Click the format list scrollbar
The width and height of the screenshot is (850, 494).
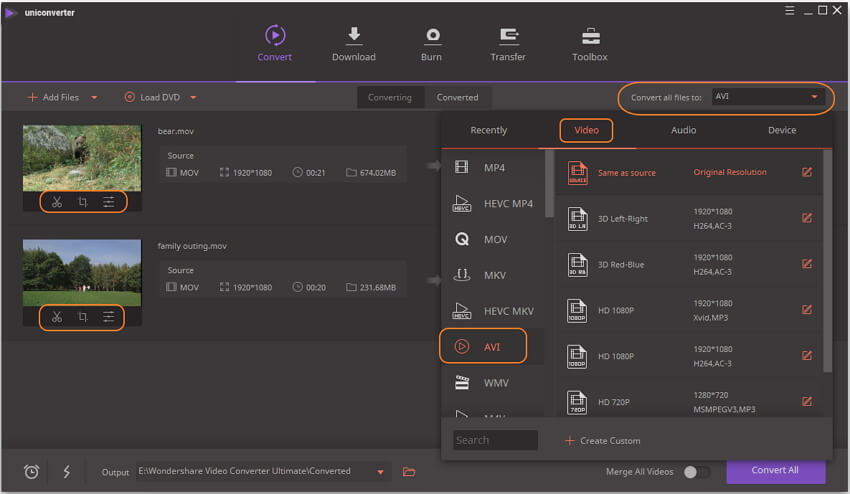(x=549, y=183)
